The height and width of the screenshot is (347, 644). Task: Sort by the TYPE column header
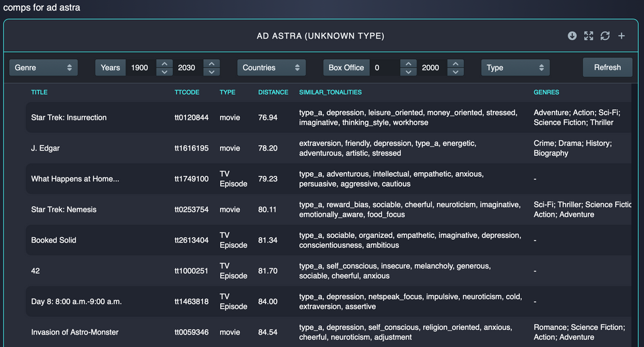coord(227,92)
